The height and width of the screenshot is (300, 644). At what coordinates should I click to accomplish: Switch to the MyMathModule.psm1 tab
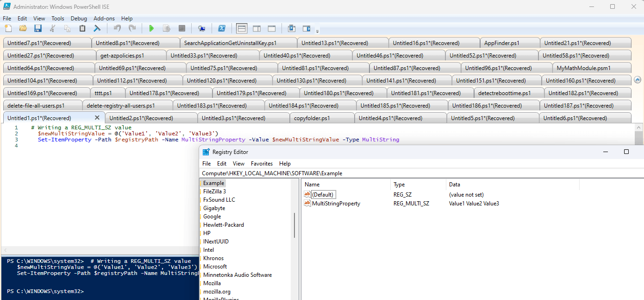pyautogui.click(x=592, y=68)
